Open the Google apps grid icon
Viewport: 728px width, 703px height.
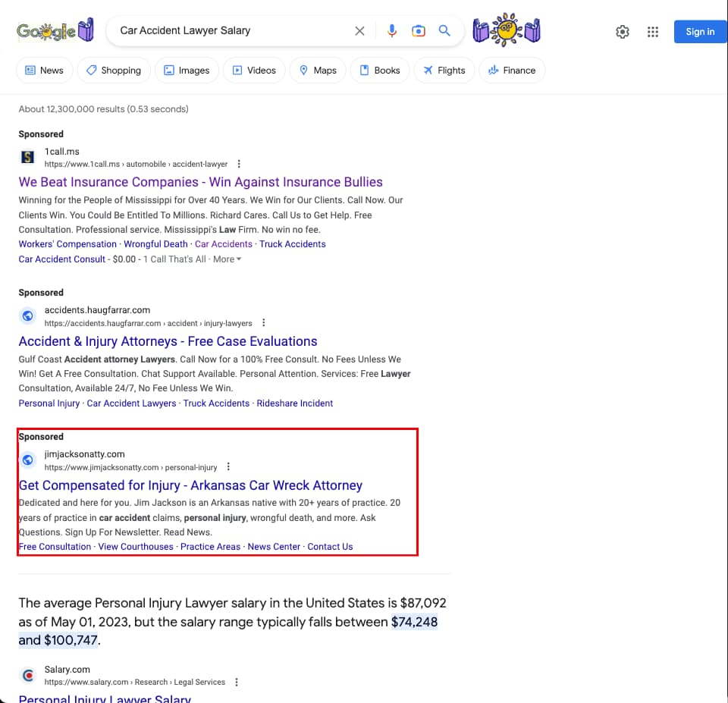click(653, 32)
